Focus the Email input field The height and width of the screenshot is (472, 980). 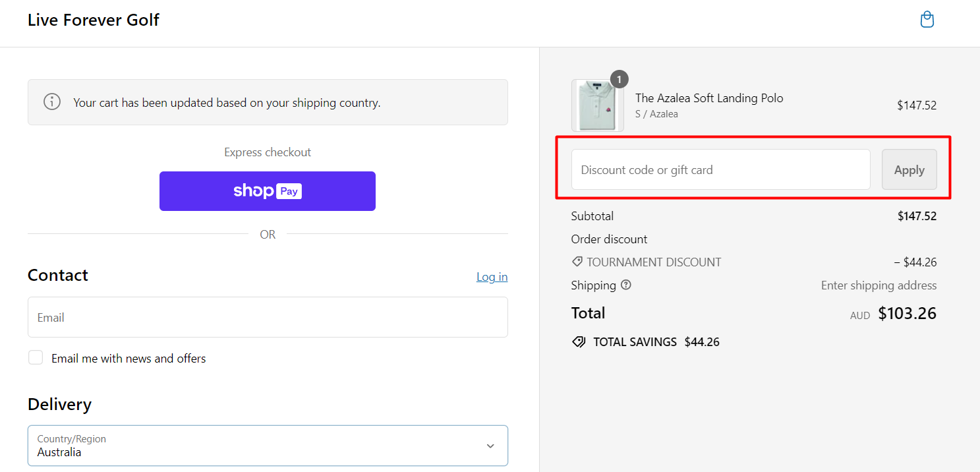click(x=268, y=317)
